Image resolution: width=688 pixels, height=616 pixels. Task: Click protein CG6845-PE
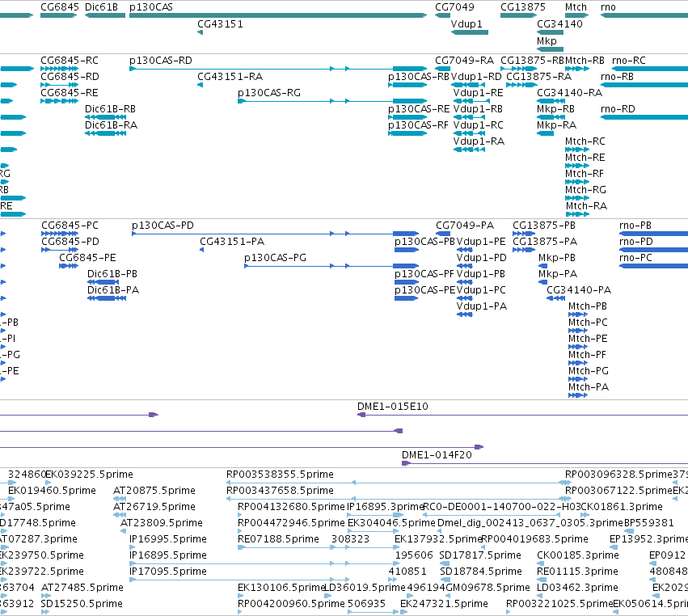coord(88,258)
